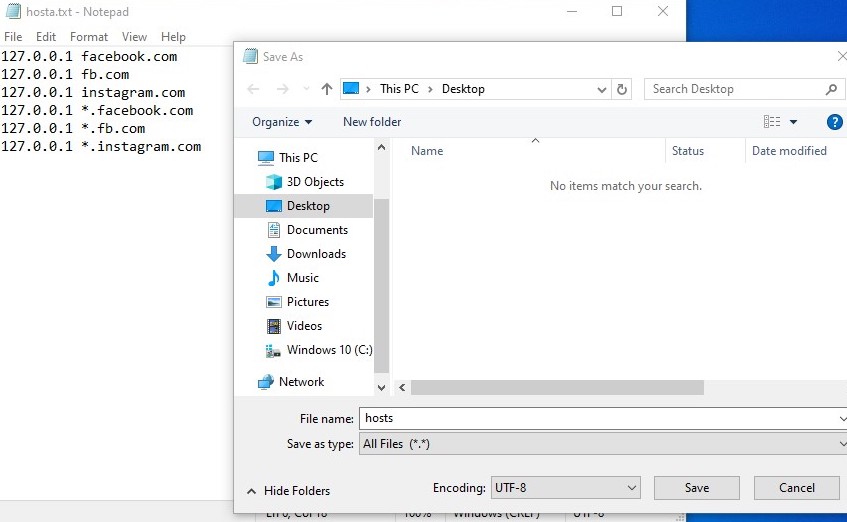
Task: Open the Save as type dropdown
Action: 603,444
